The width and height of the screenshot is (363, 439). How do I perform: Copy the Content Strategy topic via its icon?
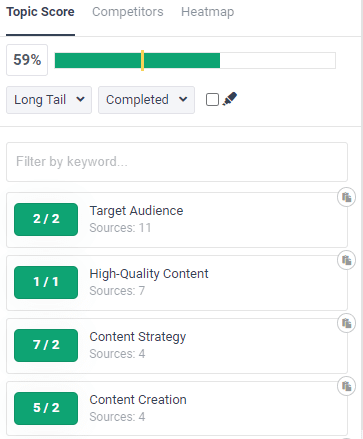[346, 323]
